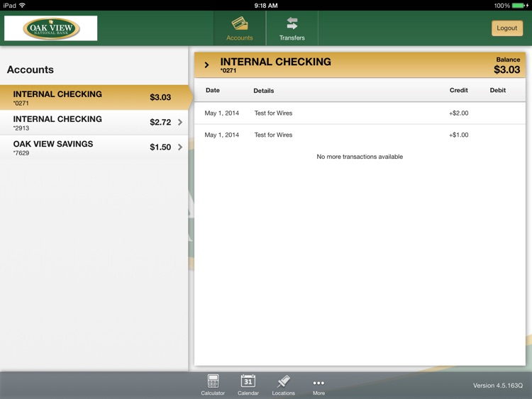Tap the *0271 number under header title
Viewport: 532px width, 399px height.
[228, 70]
